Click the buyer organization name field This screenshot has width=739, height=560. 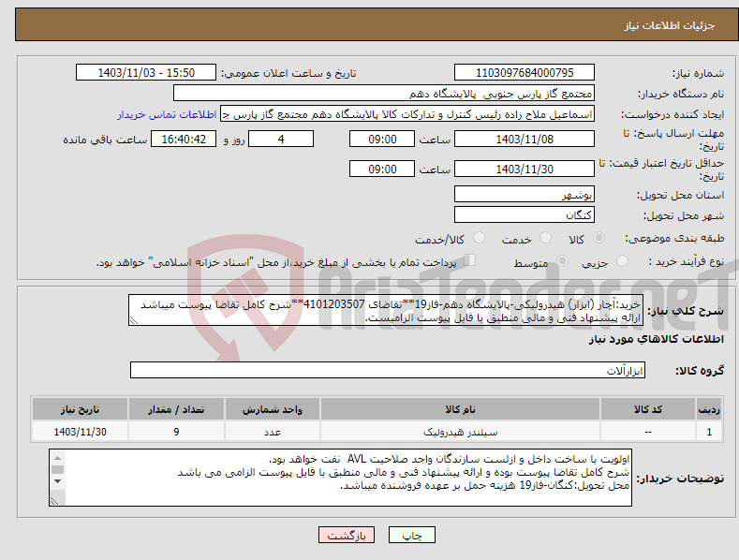[384, 94]
